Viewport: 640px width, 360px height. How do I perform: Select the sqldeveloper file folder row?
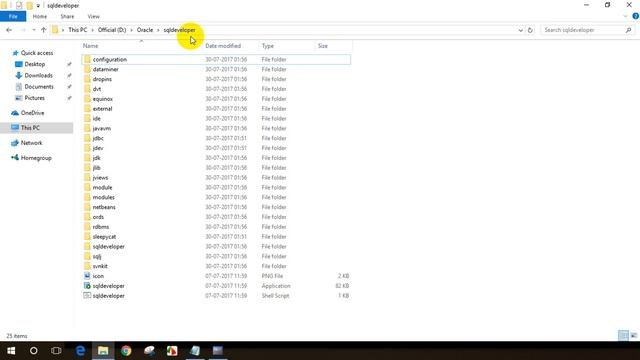click(216, 247)
